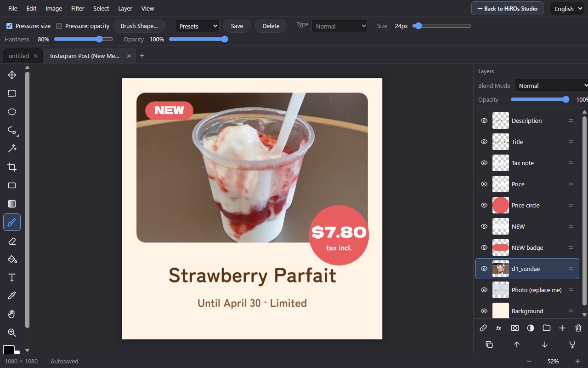Select the Magic Wand tool

click(x=12, y=149)
